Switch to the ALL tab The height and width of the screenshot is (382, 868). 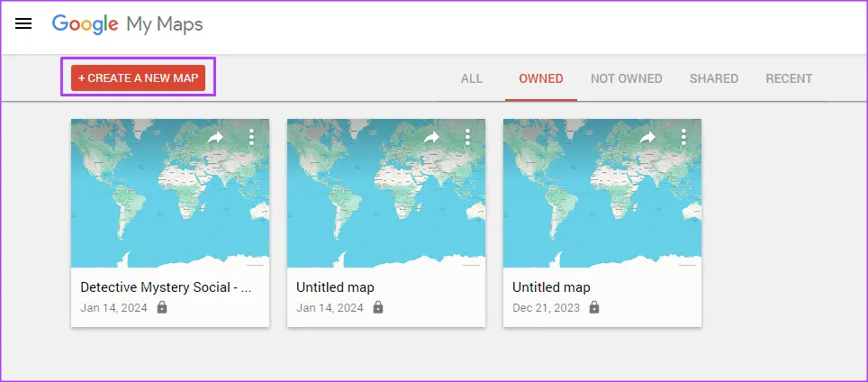click(x=472, y=78)
